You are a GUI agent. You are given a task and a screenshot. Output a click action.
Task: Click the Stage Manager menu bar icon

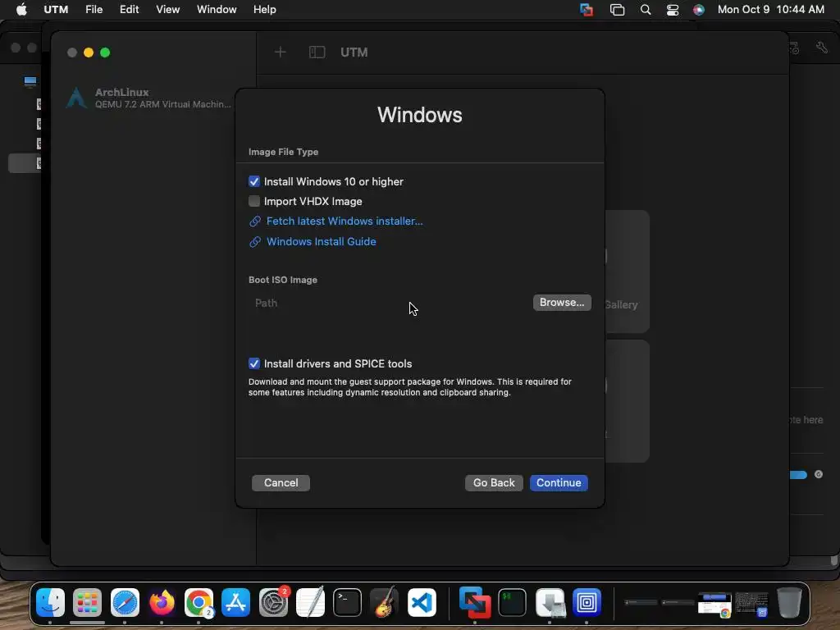[x=617, y=10]
